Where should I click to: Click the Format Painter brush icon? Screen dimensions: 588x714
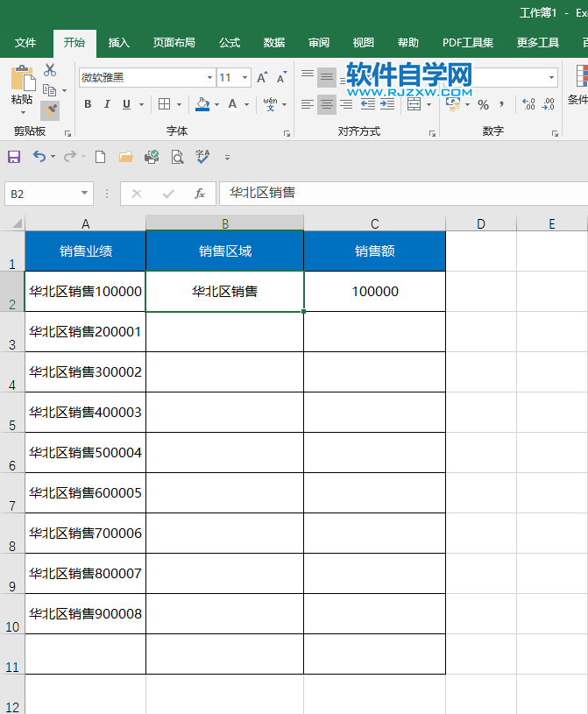(51, 110)
